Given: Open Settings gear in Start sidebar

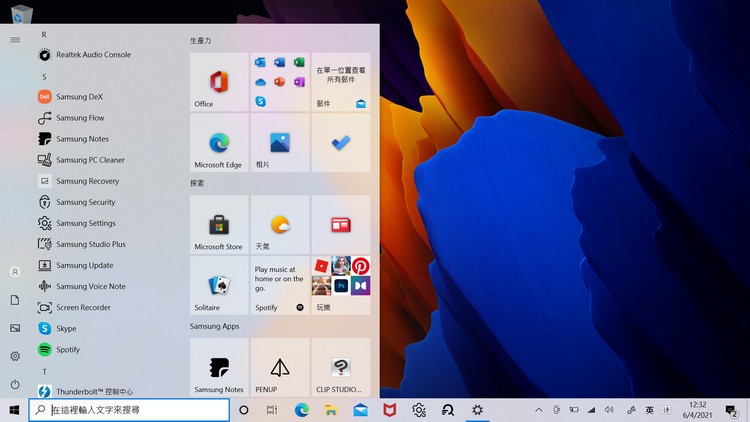Looking at the screenshot, I should pyautogui.click(x=15, y=356).
